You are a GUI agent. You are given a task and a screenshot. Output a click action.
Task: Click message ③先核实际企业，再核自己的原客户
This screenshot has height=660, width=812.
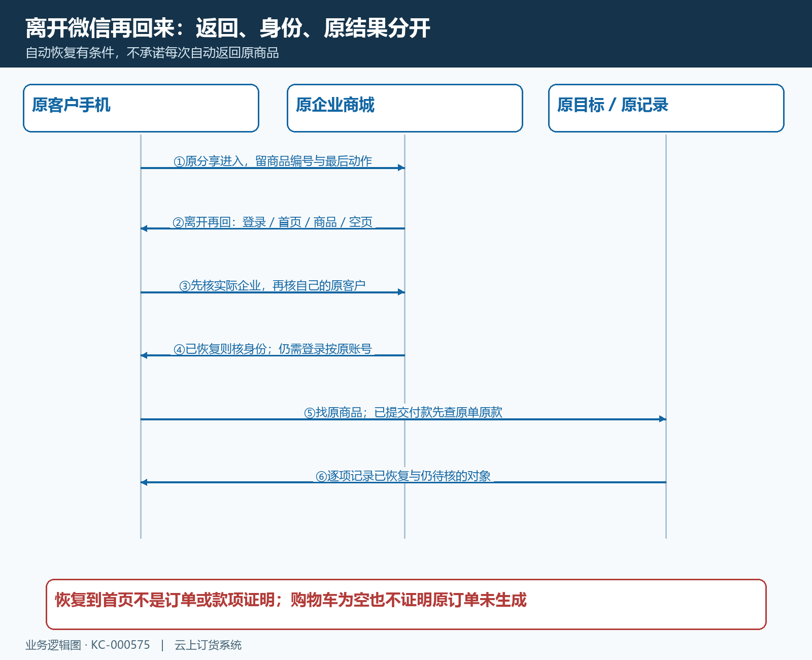[x=273, y=286]
